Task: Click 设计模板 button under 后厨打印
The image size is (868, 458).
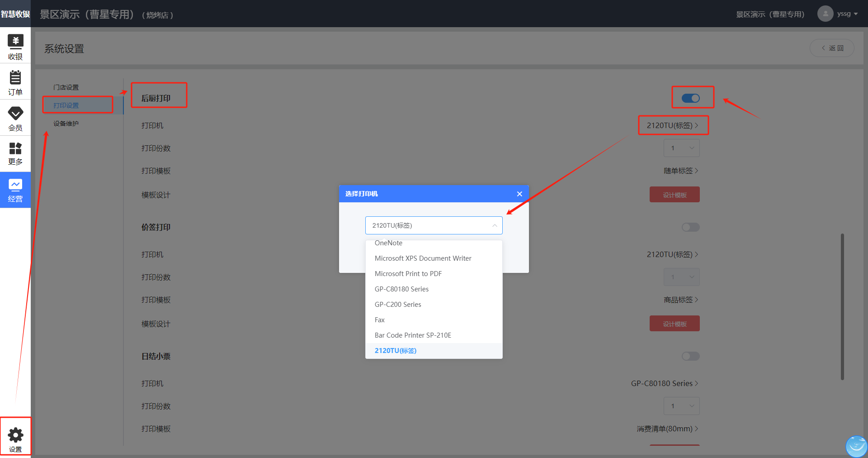Action: pyautogui.click(x=675, y=195)
